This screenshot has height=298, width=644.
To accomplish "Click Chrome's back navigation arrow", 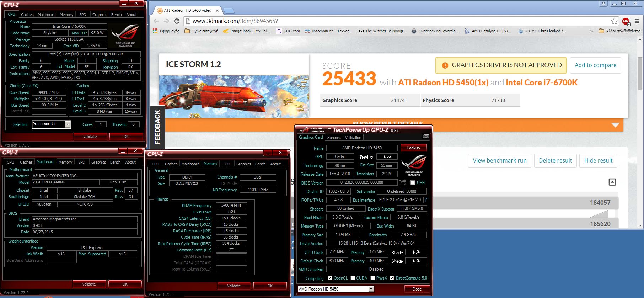I will [x=156, y=21].
